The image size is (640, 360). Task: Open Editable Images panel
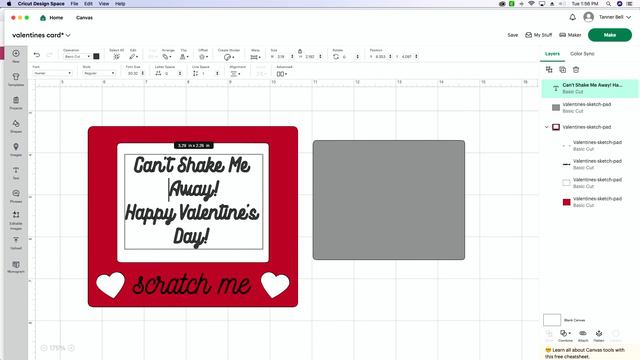click(x=16, y=220)
